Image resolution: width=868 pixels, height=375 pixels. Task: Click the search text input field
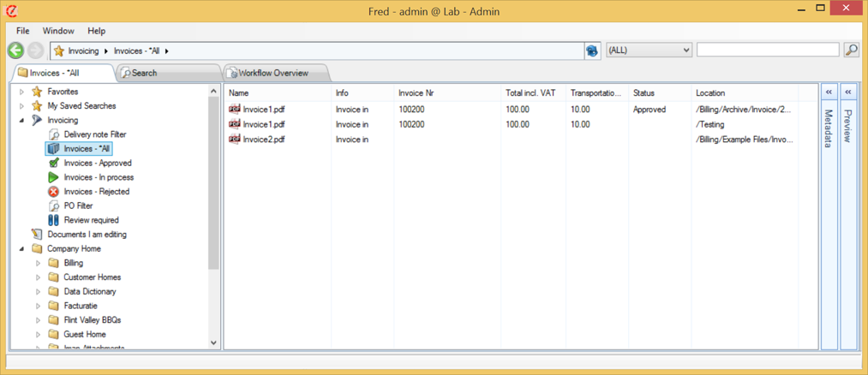point(767,51)
